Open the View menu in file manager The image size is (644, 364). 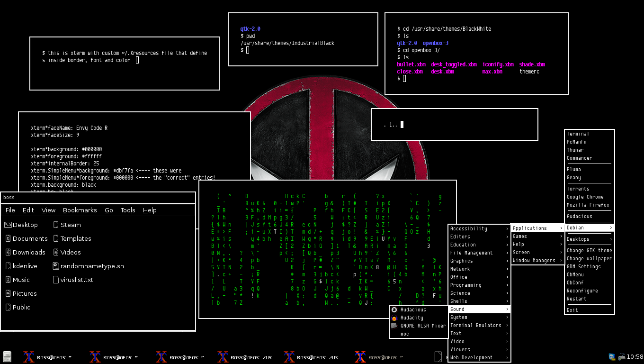pos(48,210)
